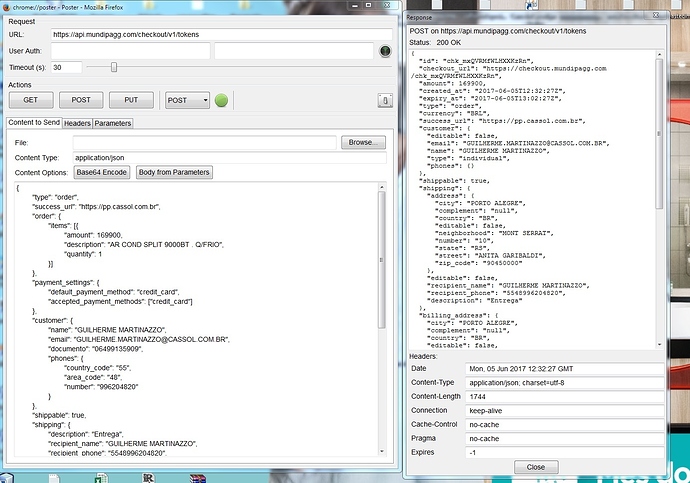Switch to the Parameters tab

[x=113, y=124]
